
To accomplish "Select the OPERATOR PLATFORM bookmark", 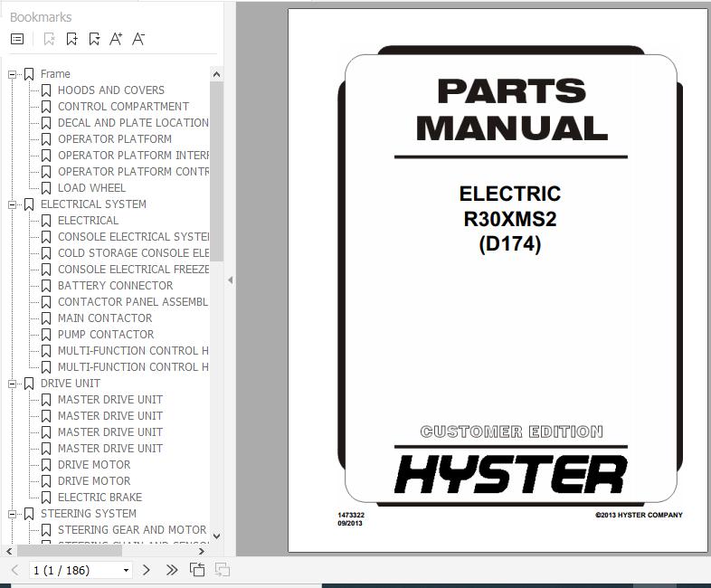I will [x=115, y=139].
